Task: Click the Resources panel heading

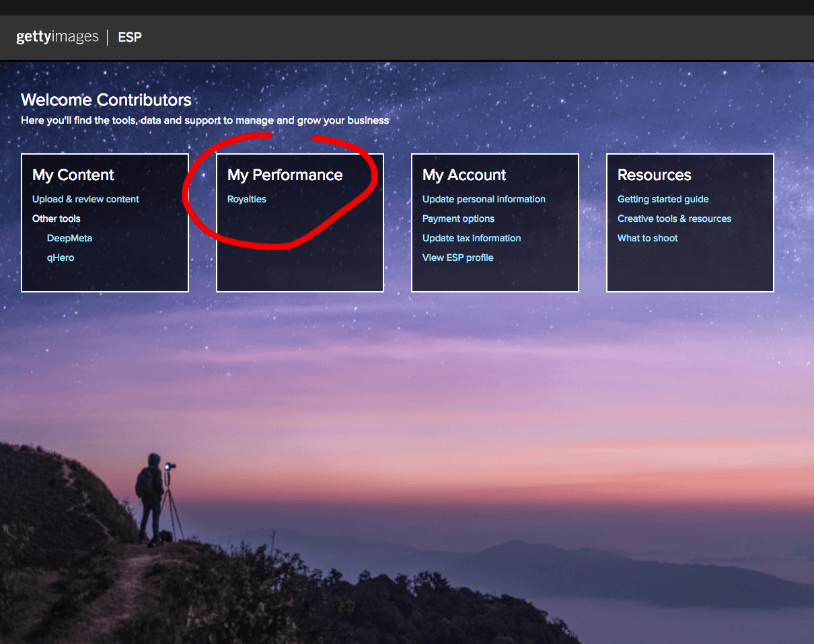Action: 654,175
